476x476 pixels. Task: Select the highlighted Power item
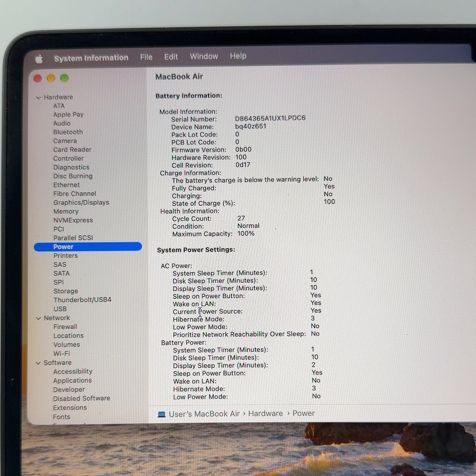tap(88, 247)
